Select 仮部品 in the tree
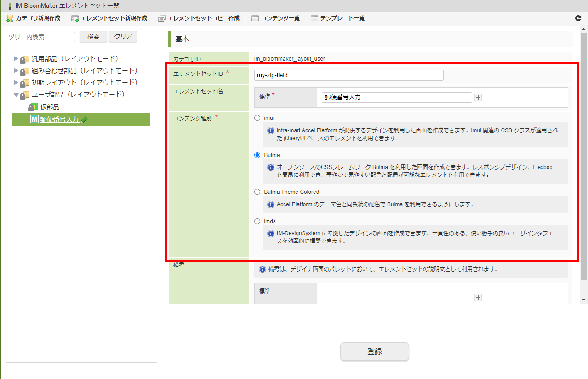 tap(50, 107)
